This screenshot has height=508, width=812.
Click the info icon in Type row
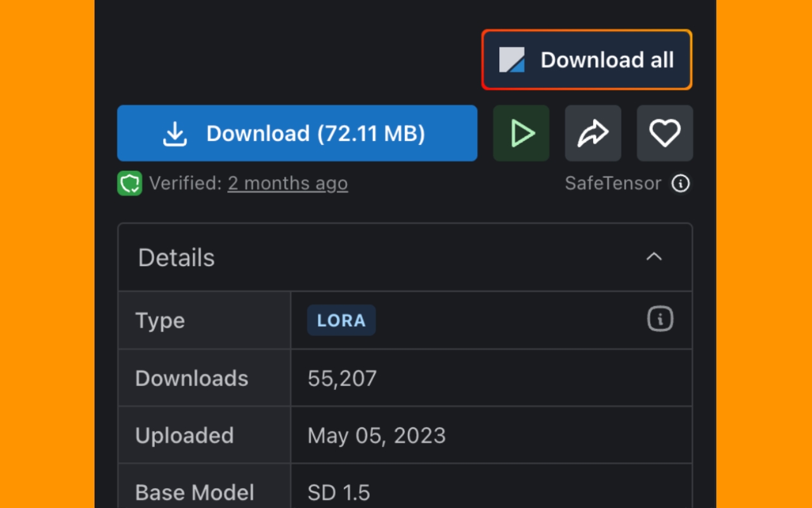click(x=660, y=319)
